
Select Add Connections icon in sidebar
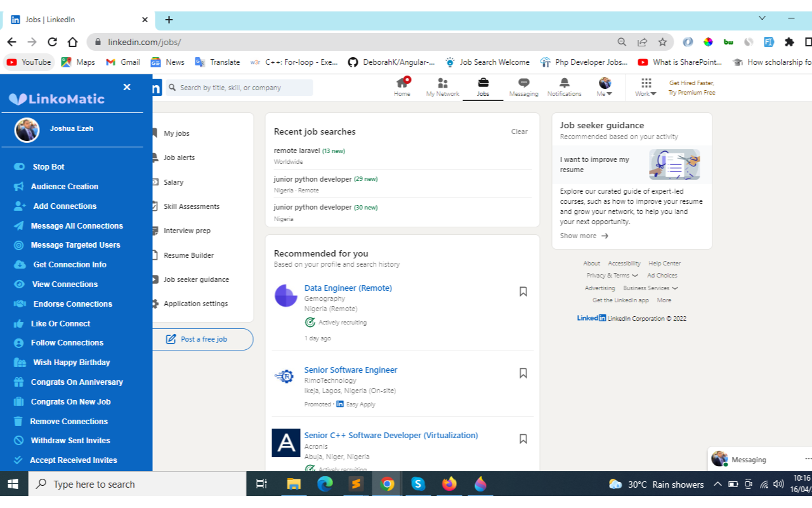(x=20, y=206)
